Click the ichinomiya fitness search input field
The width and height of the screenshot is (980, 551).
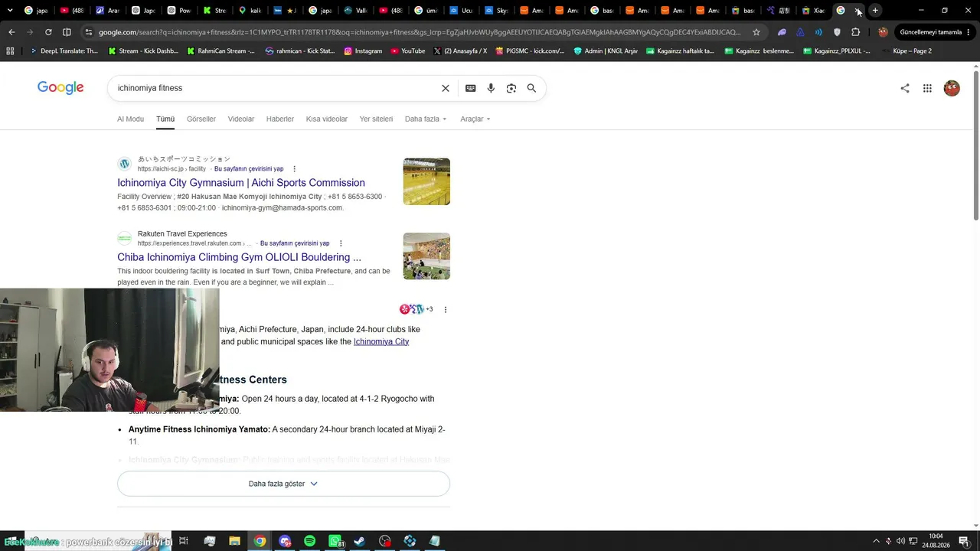point(276,88)
